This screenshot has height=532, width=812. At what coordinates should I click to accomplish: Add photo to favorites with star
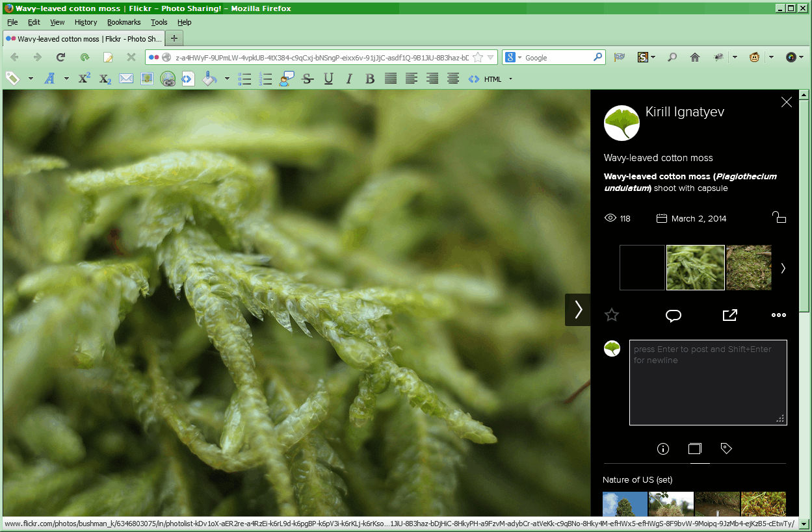click(x=612, y=315)
